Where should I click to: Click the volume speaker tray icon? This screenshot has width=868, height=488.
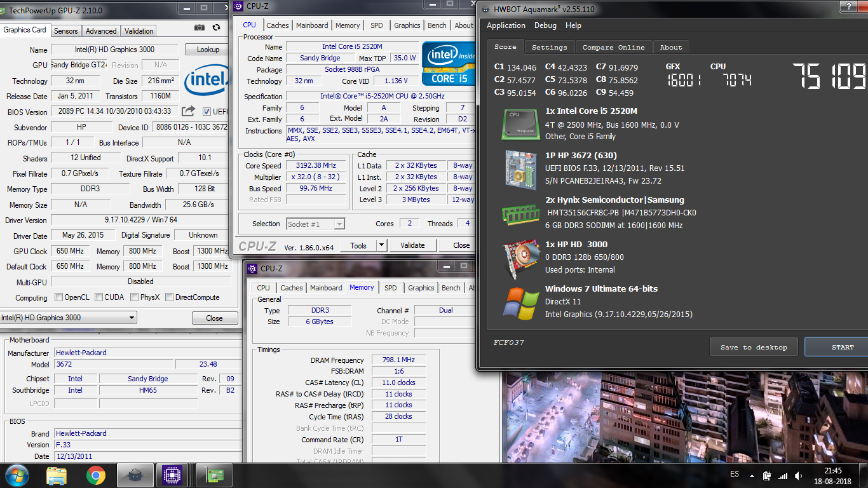[798, 475]
